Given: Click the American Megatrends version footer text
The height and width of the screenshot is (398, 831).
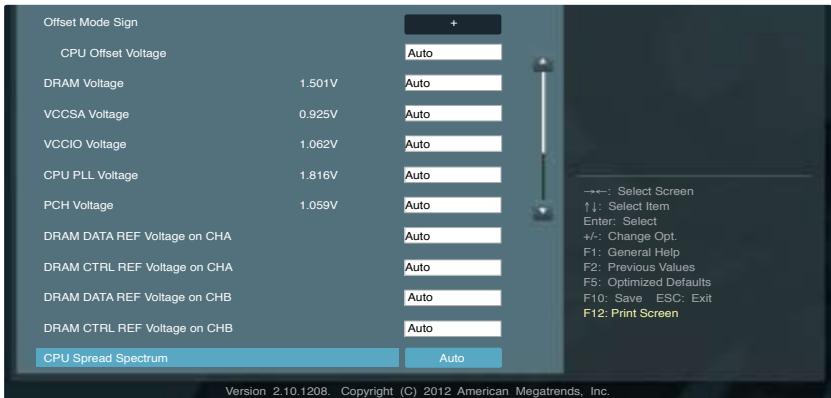Looking at the screenshot, I should tap(417, 392).
